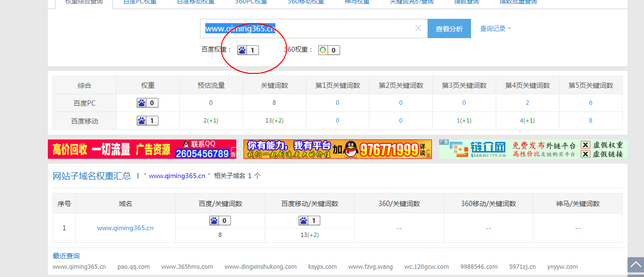
Task: Switch to the 神马权重 tab
Action: 357,2
